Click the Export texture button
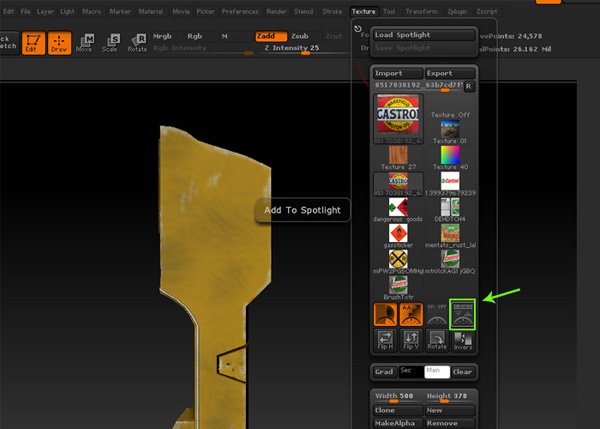 click(x=450, y=73)
